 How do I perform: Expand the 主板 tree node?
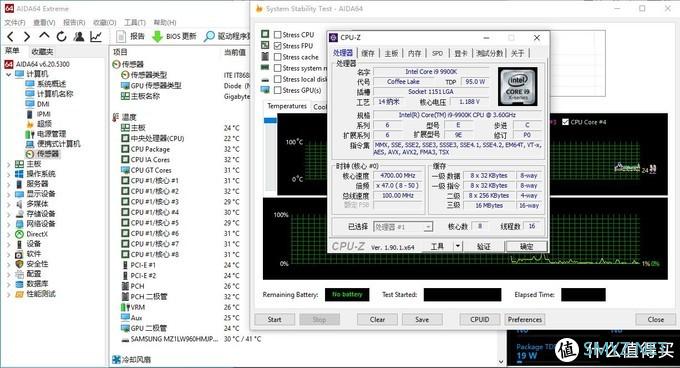coord(8,164)
